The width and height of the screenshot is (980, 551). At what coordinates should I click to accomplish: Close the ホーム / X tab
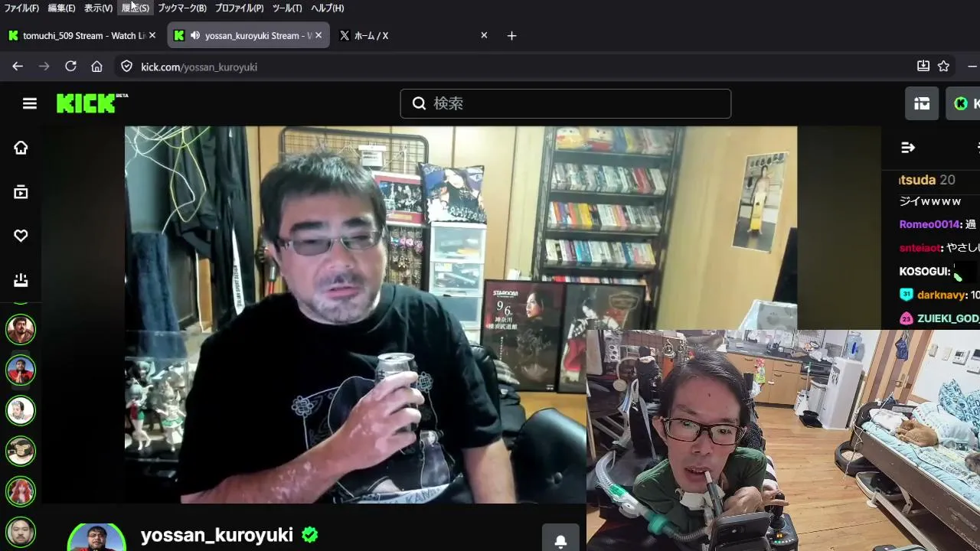[x=484, y=35]
